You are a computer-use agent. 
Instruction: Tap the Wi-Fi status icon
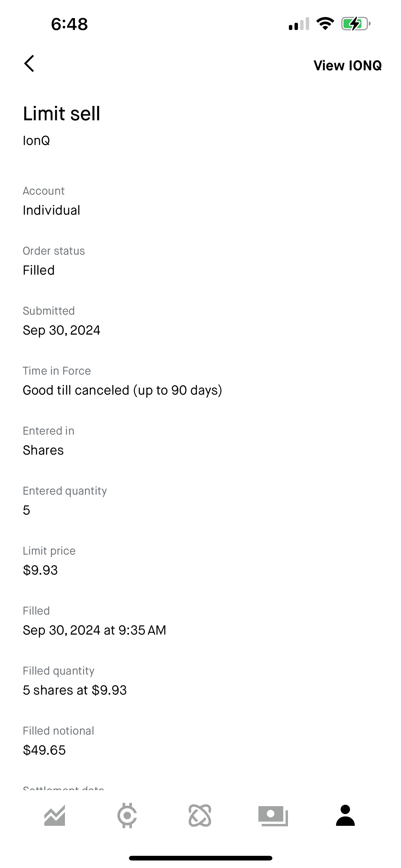(325, 24)
